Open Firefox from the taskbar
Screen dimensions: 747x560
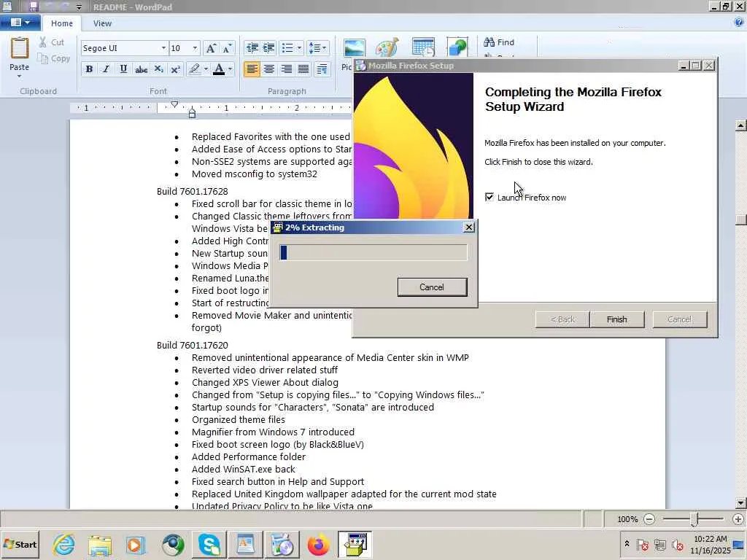point(318,545)
